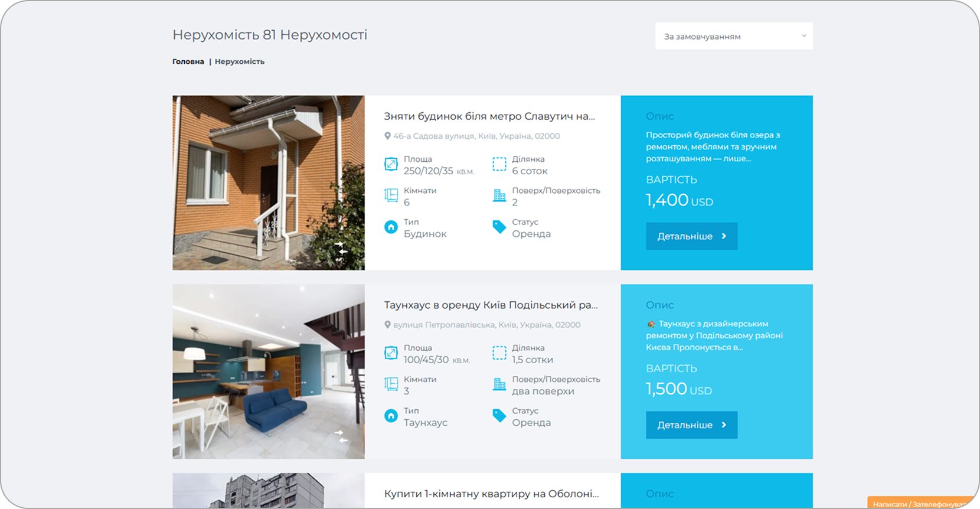Viewport: 980px width, 509px height.
Task: Click area icon in Slavutych house listing
Action: pyautogui.click(x=391, y=164)
